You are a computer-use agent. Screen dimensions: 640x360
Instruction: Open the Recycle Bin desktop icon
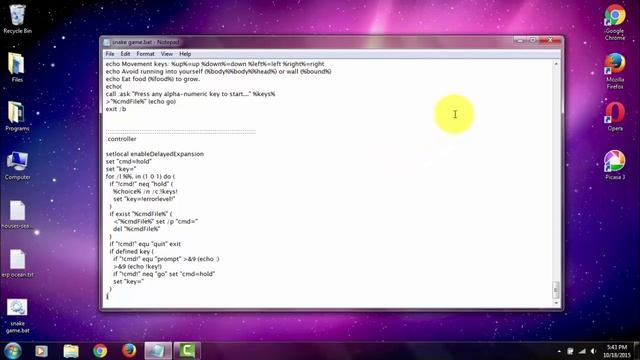17,19
